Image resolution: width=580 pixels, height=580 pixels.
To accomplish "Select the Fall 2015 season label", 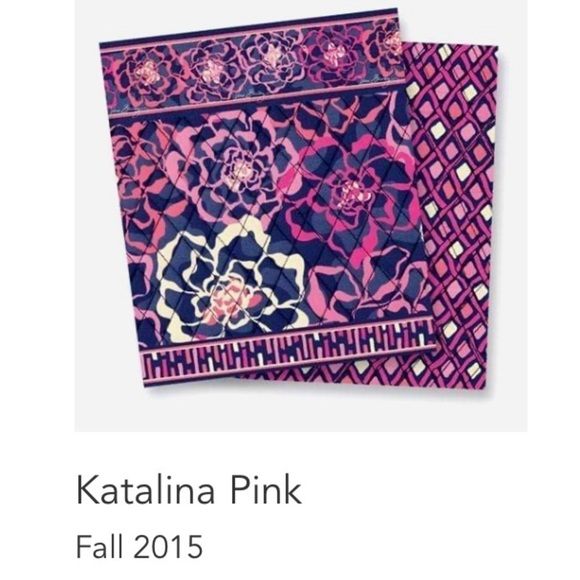I will tap(139, 546).
